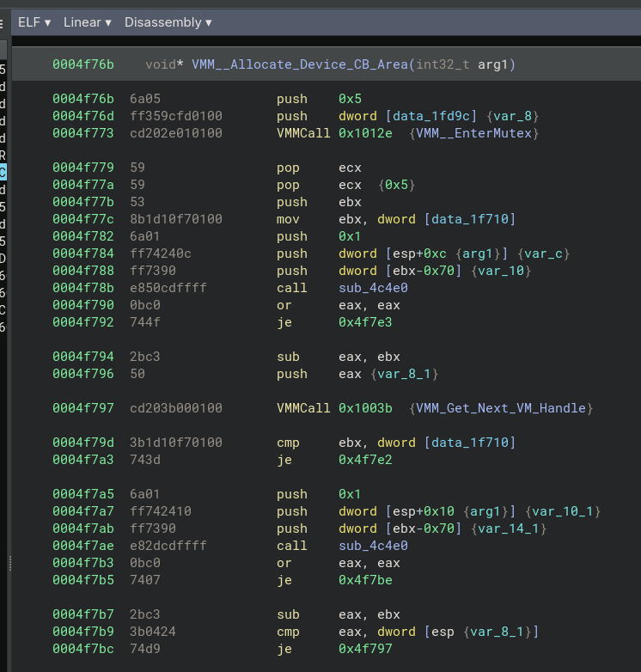Viewport: 641px width, 672px height.
Task: Follow the je 0x4f7e3 branch target
Action: 366,322
